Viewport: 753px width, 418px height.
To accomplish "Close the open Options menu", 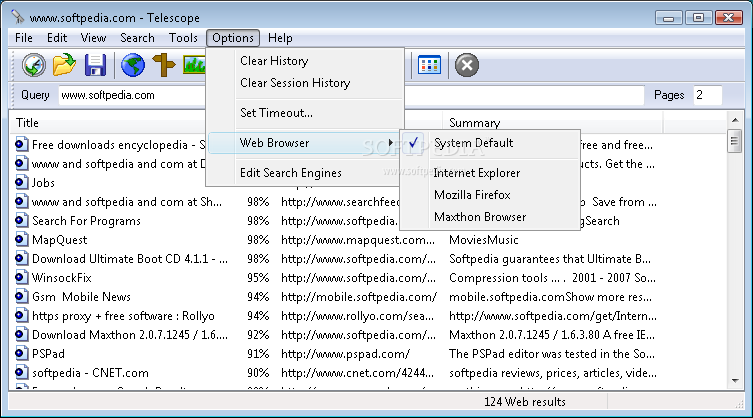I will (x=233, y=37).
